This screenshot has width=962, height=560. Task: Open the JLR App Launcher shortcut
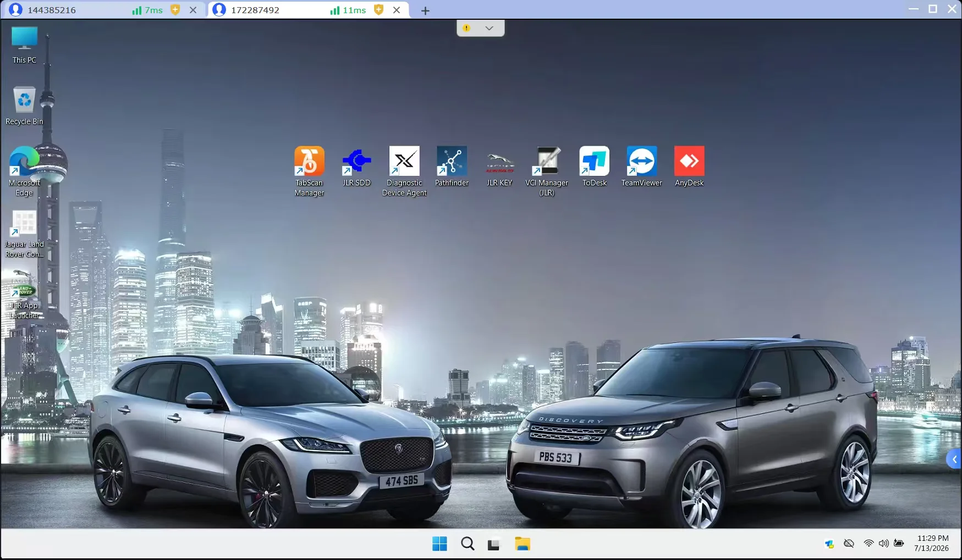(x=24, y=295)
